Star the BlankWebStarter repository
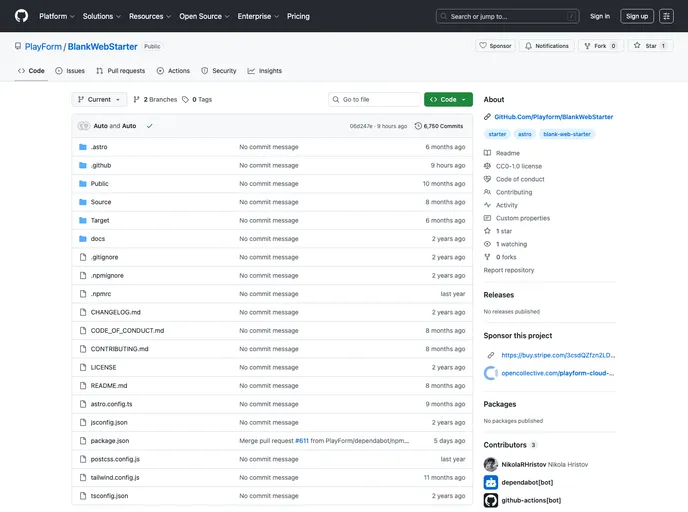Screen dimensions: 688x512 (650, 46)
